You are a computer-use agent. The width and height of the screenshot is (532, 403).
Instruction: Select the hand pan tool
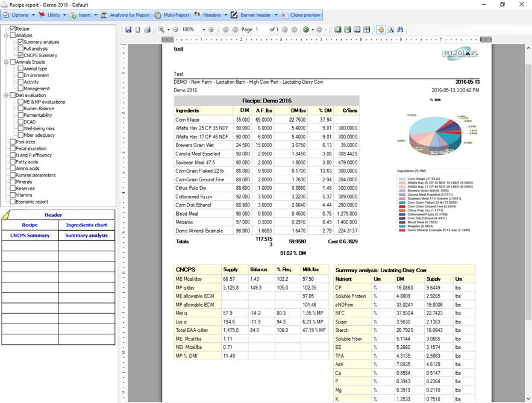[x=381, y=30]
